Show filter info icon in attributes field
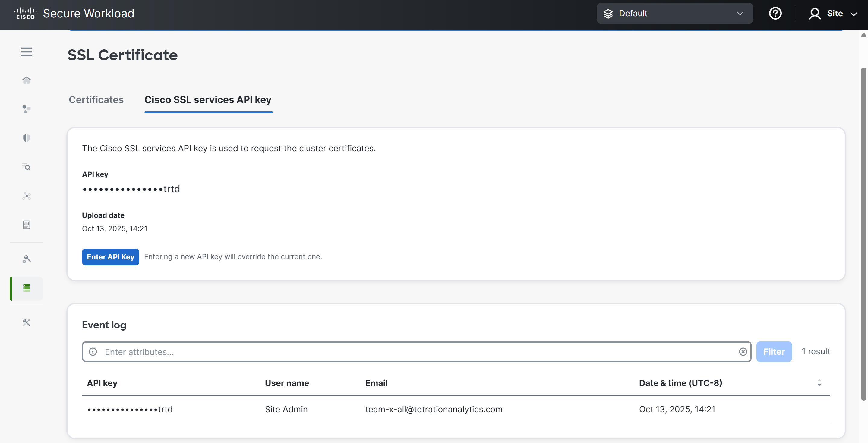 93,352
